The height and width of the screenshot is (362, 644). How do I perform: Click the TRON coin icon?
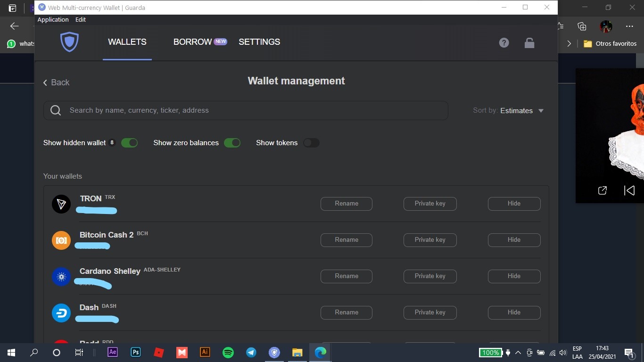[61, 204]
